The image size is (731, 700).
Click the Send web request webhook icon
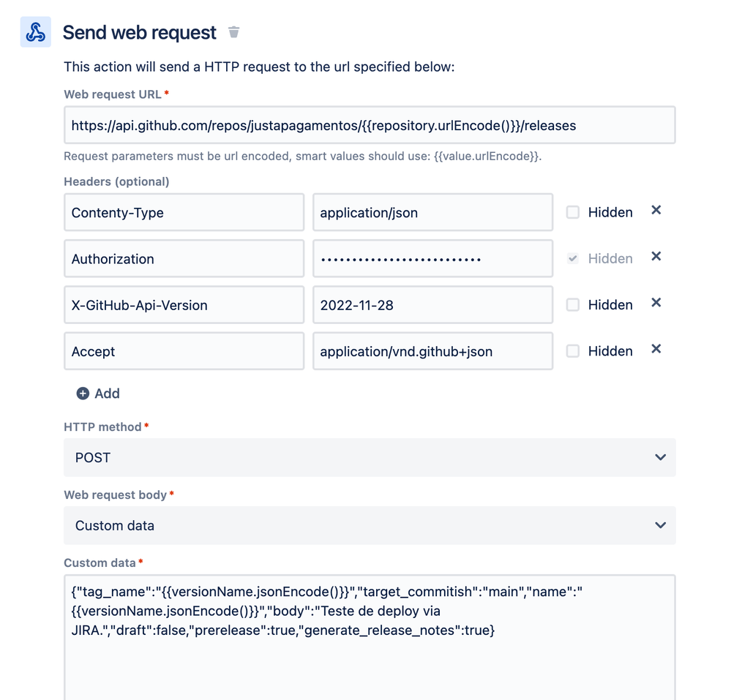[35, 32]
